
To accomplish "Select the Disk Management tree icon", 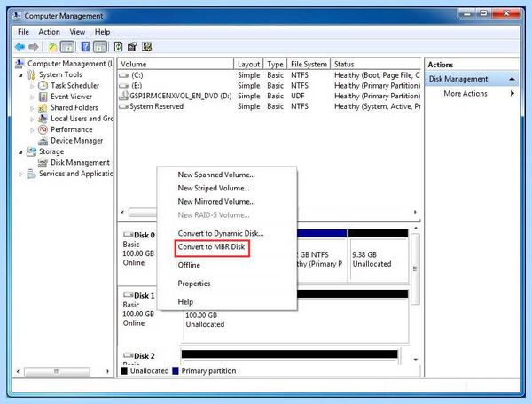I will pyautogui.click(x=43, y=163).
